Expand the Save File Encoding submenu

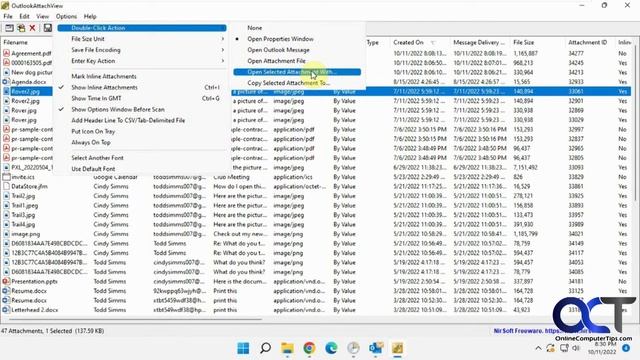tap(141, 50)
